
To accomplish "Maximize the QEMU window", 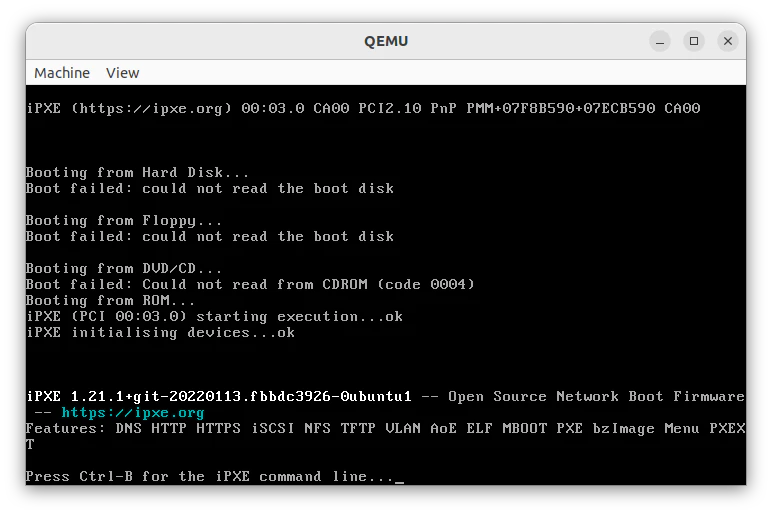I will [694, 41].
